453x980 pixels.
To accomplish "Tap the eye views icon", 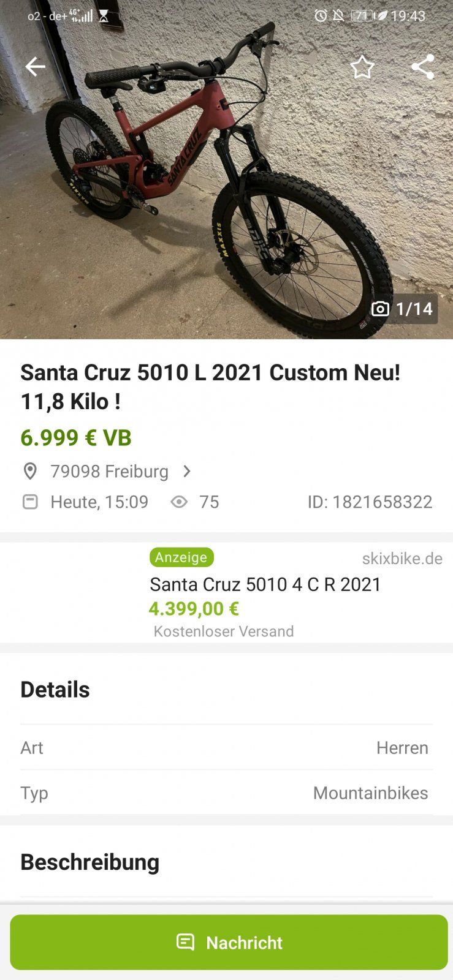I will 179,502.
